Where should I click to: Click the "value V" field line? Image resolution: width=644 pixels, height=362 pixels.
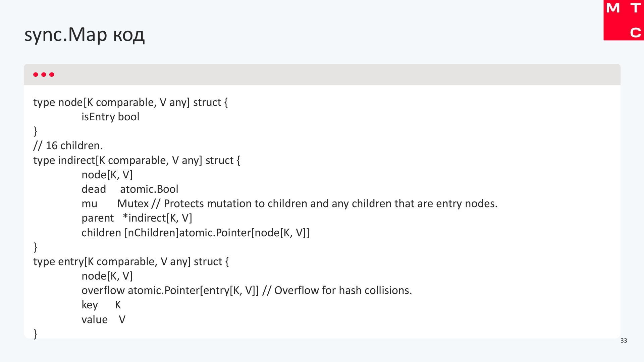[x=103, y=319]
